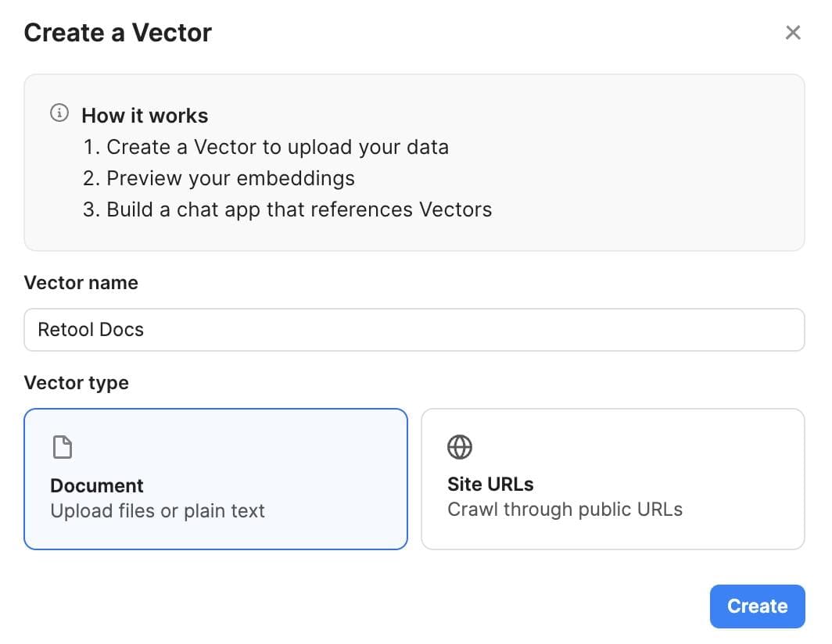
Task: Click the Create a Vector title
Action: [117, 32]
